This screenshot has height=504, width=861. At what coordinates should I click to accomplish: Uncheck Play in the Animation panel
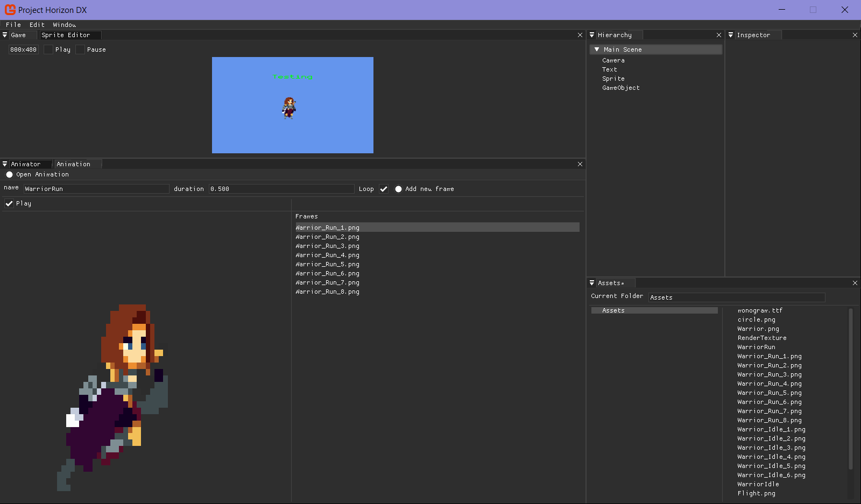click(x=9, y=203)
